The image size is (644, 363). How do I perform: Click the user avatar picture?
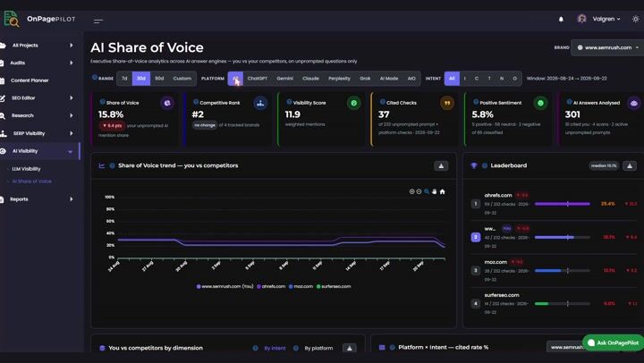(581, 19)
